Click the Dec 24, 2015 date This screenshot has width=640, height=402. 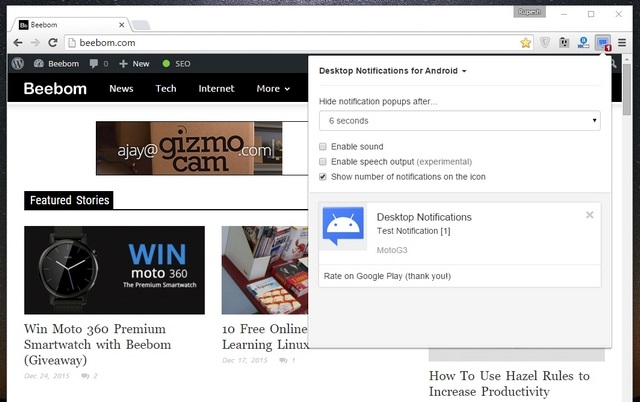[47, 376]
